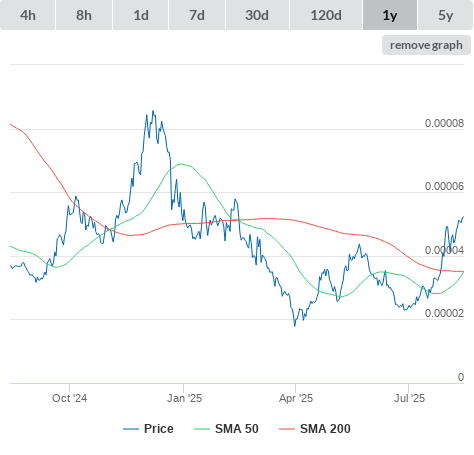
Task: Show the 5y price history
Action: tap(446, 15)
